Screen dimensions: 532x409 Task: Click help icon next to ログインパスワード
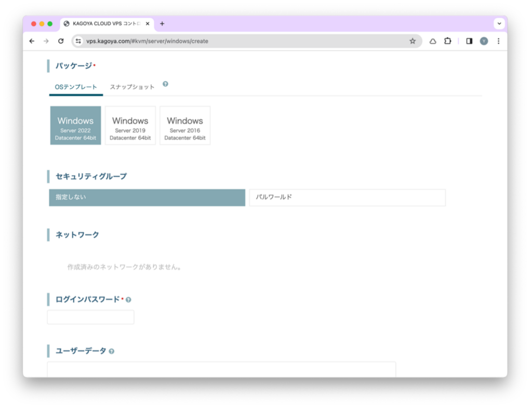pos(128,300)
